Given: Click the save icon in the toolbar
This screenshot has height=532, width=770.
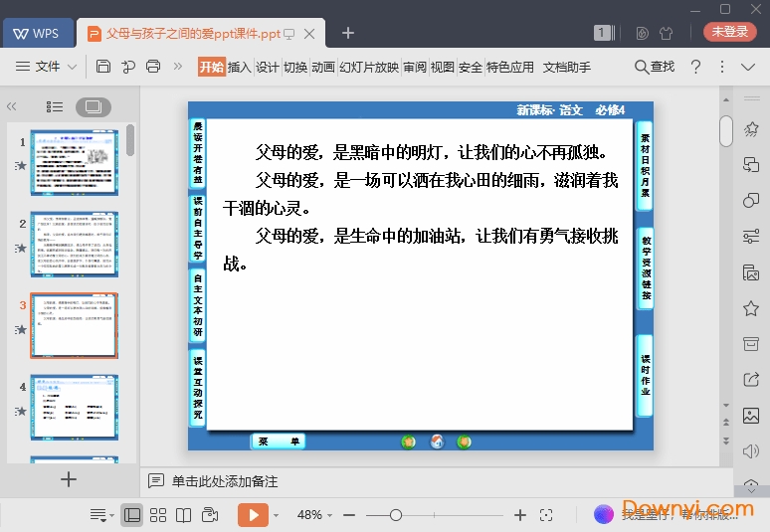Looking at the screenshot, I should pyautogui.click(x=103, y=67).
